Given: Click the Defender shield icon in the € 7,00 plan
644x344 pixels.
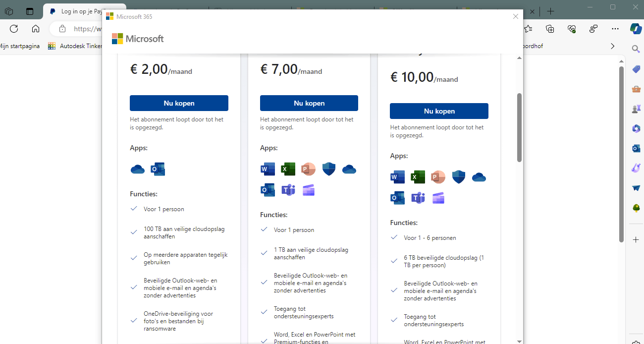Looking at the screenshot, I should pos(329,170).
